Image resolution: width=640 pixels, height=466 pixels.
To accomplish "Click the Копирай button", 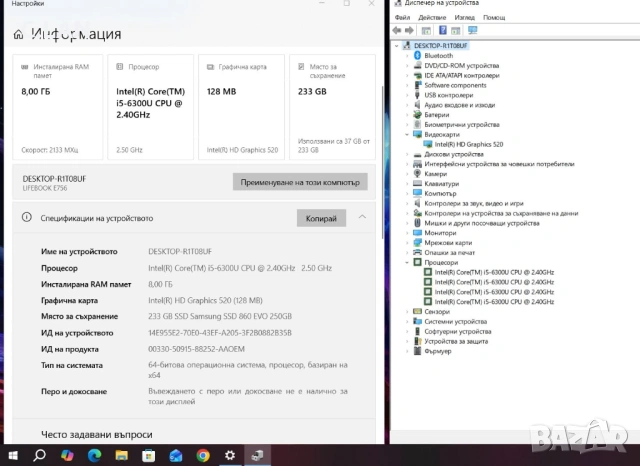I will (x=321, y=218).
